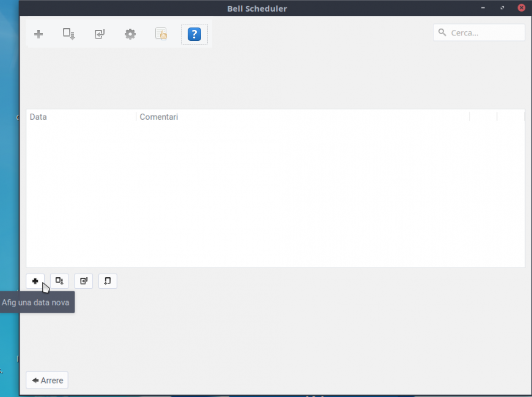
Task: Maximize the Bell Scheduler window
Action: click(502, 9)
